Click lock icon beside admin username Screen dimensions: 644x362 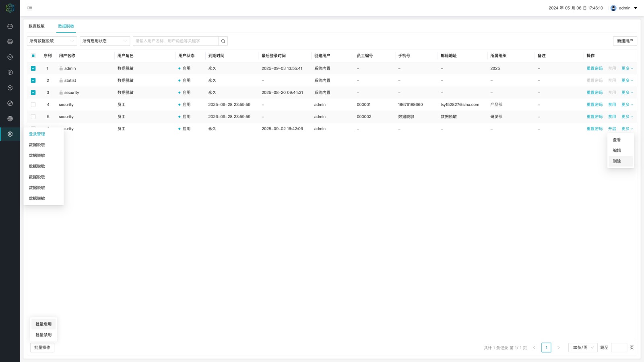[x=61, y=68]
